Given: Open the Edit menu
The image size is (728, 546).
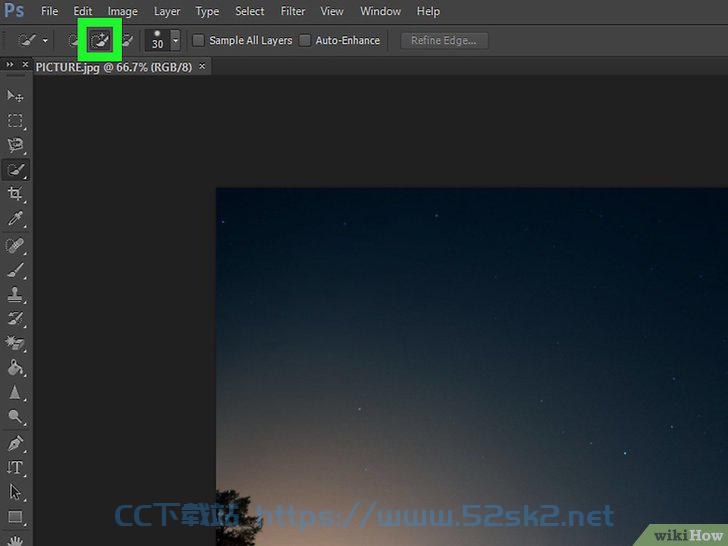Looking at the screenshot, I should (83, 11).
